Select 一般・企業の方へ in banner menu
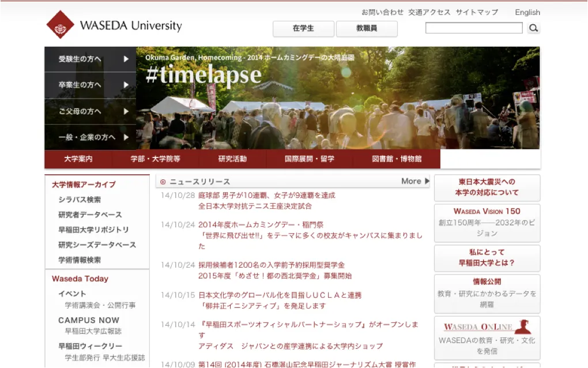588x368 pixels. pos(91,137)
